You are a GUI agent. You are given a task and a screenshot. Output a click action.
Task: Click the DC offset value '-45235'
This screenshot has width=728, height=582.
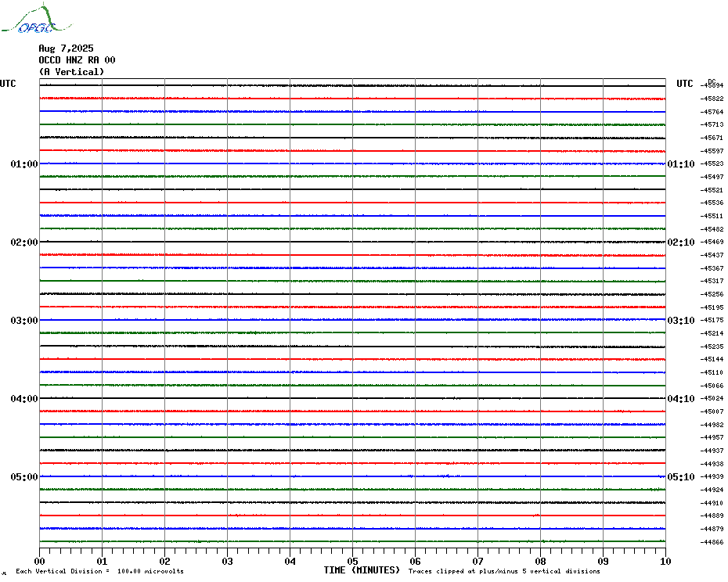[x=712, y=347]
